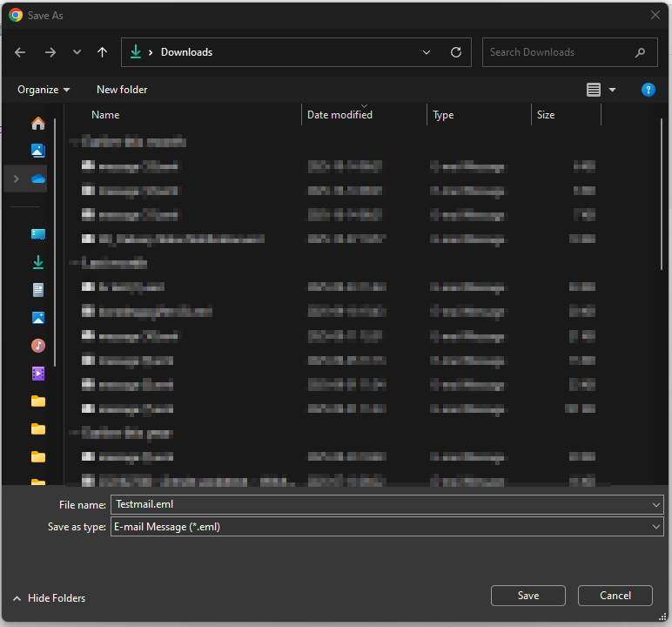Open the OneDrive cloud folder
This screenshot has width=672, height=627.
(x=37, y=179)
